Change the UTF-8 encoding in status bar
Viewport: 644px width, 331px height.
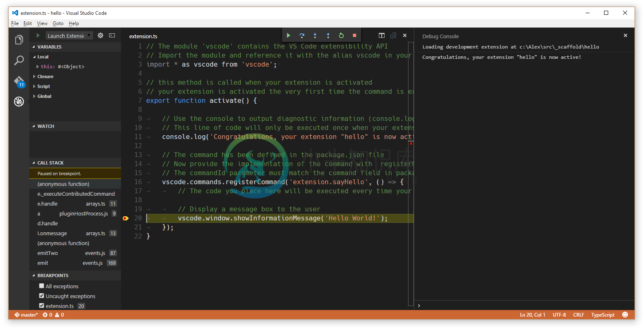pos(559,315)
